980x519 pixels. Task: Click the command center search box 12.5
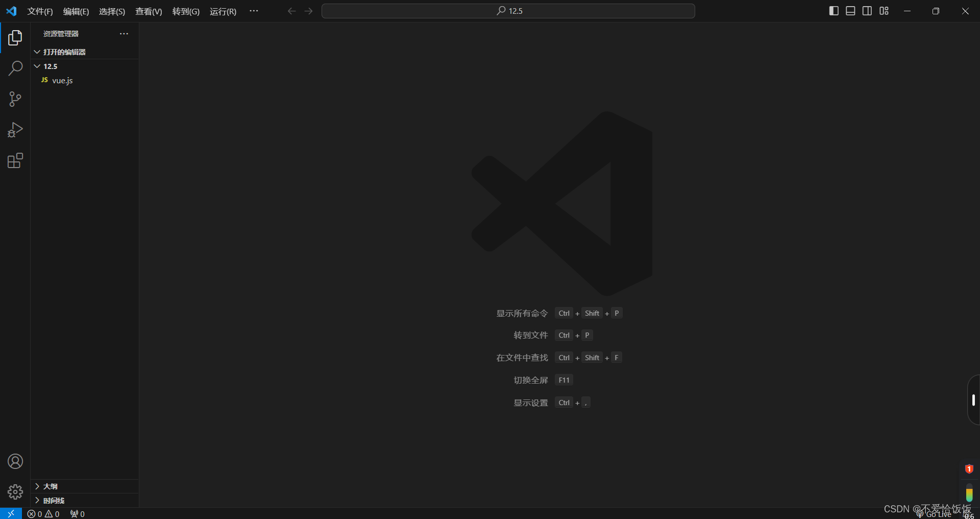point(508,11)
